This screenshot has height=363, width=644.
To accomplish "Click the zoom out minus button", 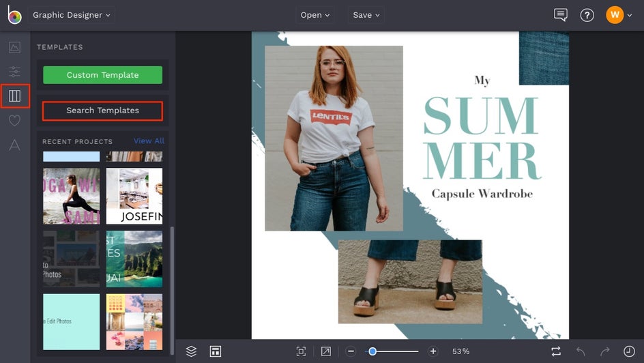I will coord(351,351).
